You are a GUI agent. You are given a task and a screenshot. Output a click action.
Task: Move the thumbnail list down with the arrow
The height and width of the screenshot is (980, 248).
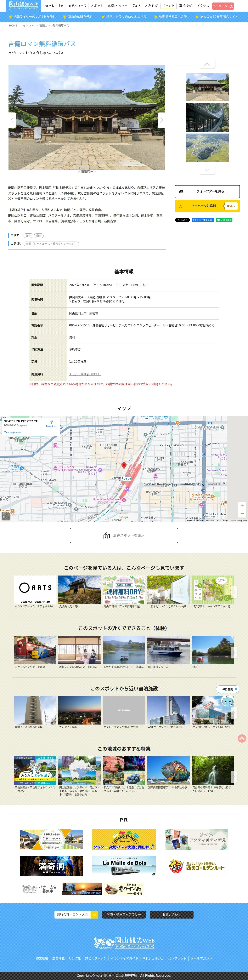point(207,170)
